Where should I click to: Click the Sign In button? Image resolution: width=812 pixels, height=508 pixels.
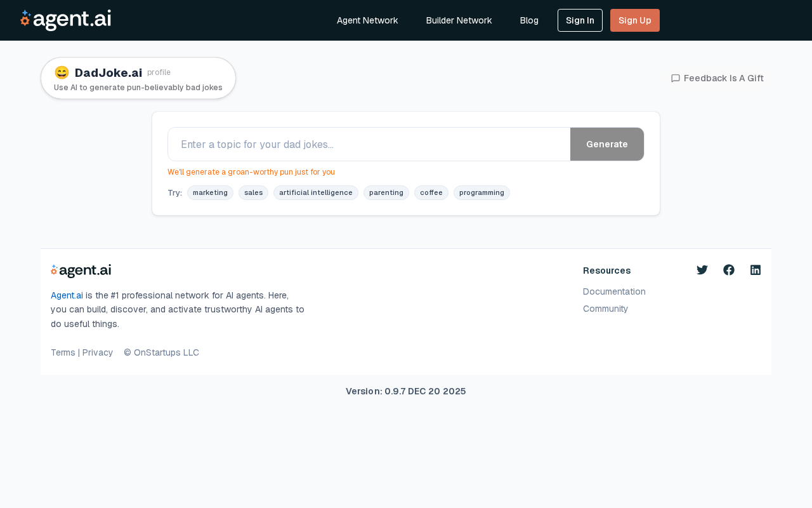[x=580, y=20]
